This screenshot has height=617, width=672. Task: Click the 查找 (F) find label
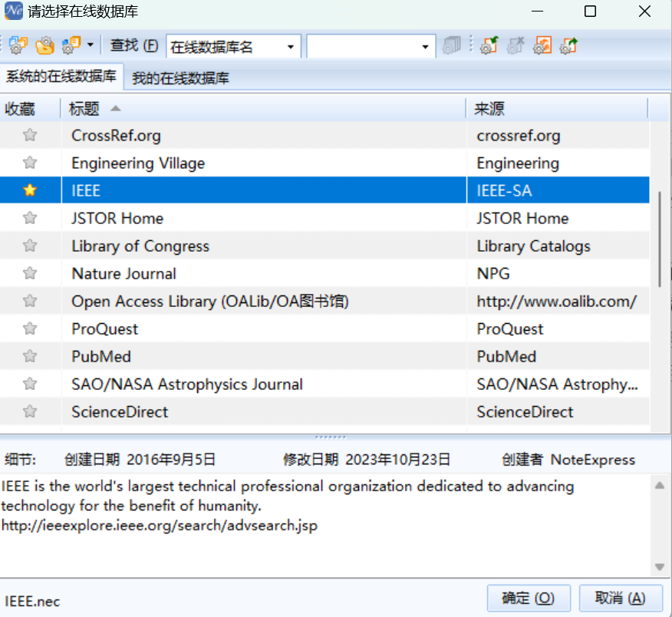click(x=133, y=45)
